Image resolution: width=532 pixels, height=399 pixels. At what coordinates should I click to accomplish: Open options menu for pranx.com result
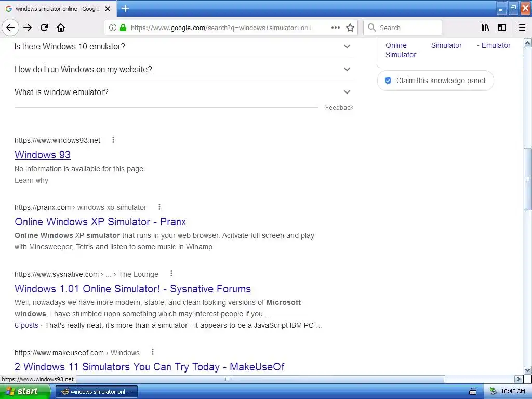coord(159,207)
